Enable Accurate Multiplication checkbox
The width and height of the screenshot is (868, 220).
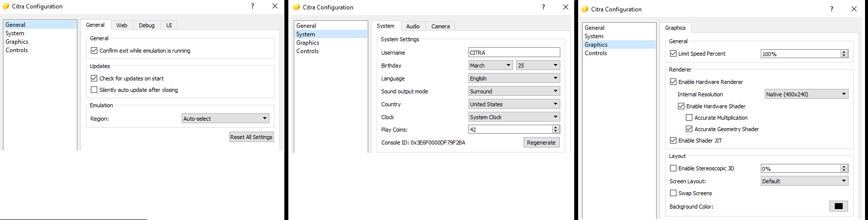pyautogui.click(x=689, y=118)
